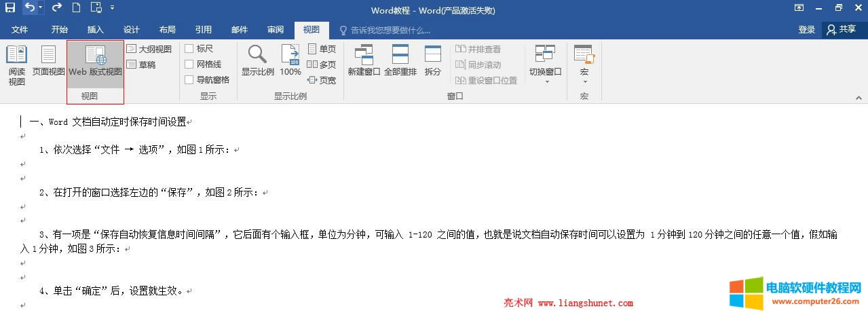Open a new window (新建窗口)
Screen dimensions: 868x315
pos(364,65)
